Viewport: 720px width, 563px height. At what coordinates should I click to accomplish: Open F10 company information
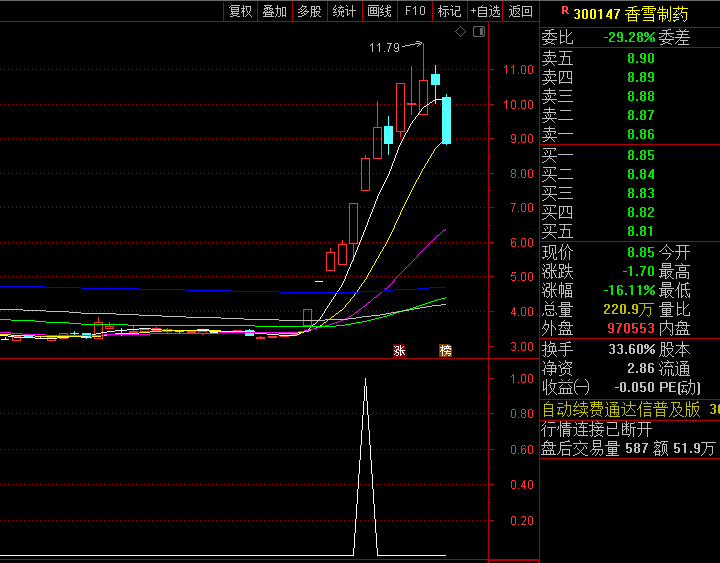point(414,12)
